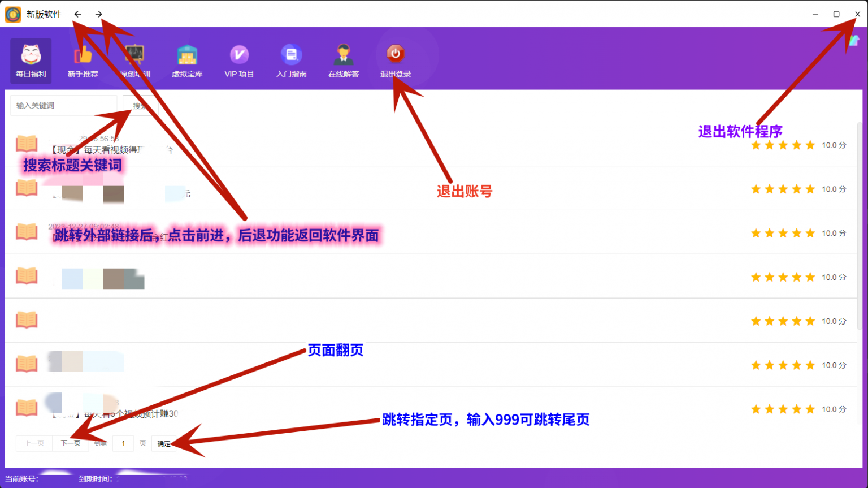Click the forward navigation arrow
The height and width of the screenshot is (488, 868).
99,14
